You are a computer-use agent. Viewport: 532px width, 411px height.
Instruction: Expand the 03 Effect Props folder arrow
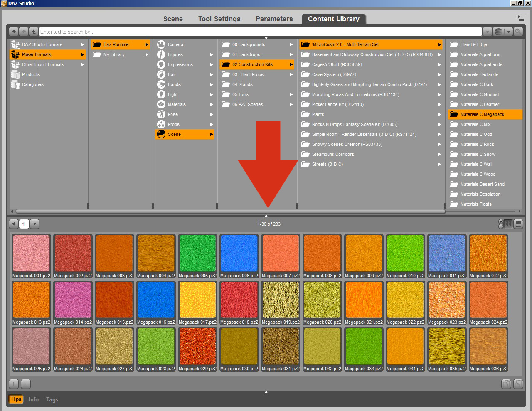(x=291, y=74)
